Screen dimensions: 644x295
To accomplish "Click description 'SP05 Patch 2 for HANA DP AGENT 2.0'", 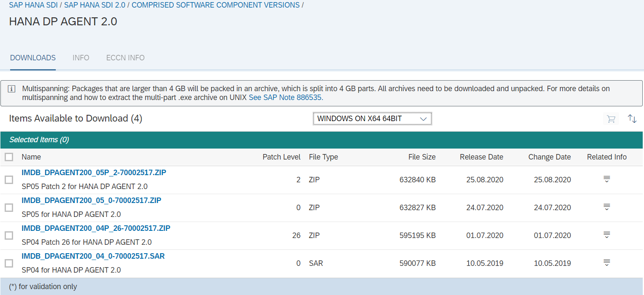I will coord(85,187).
